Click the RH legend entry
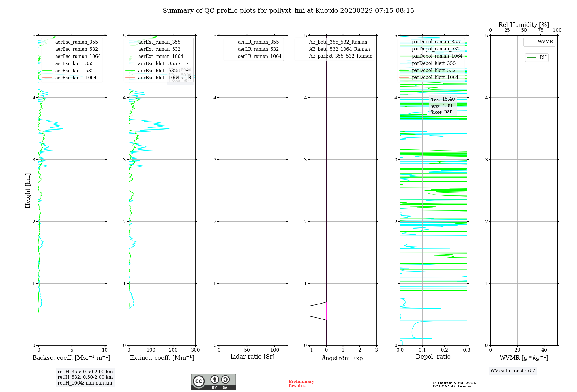 [x=537, y=58]
